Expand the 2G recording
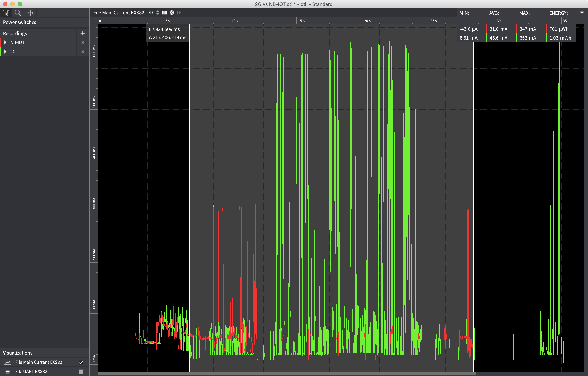 point(5,52)
